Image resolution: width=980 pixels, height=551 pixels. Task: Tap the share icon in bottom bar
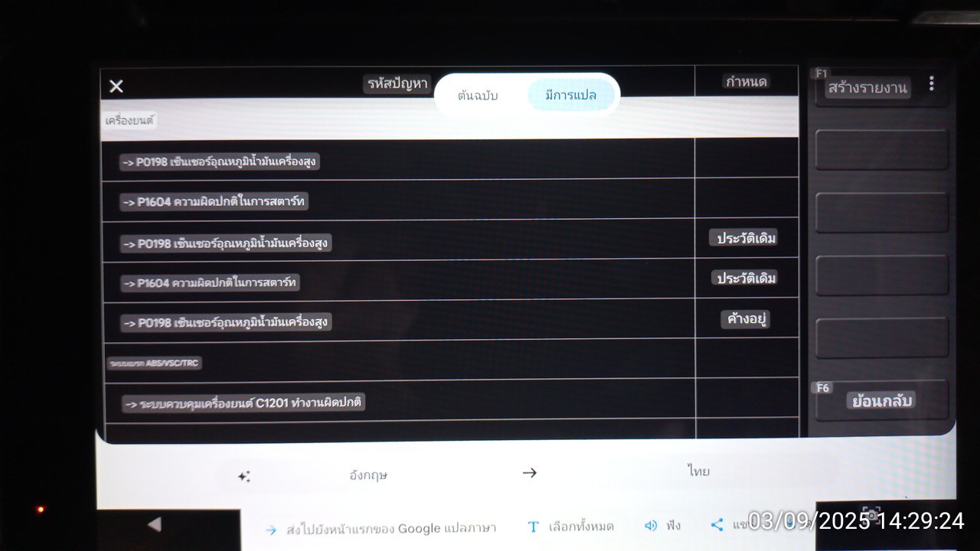[717, 525]
